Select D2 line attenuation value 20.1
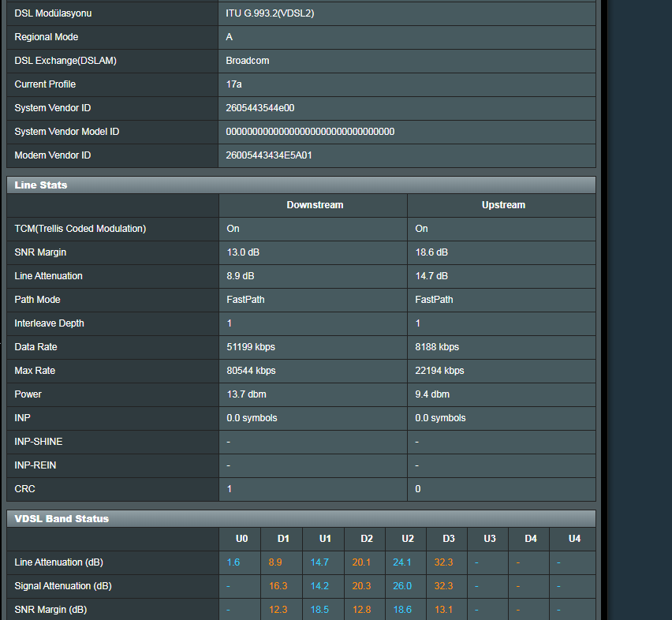The width and height of the screenshot is (672, 620). (361, 562)
